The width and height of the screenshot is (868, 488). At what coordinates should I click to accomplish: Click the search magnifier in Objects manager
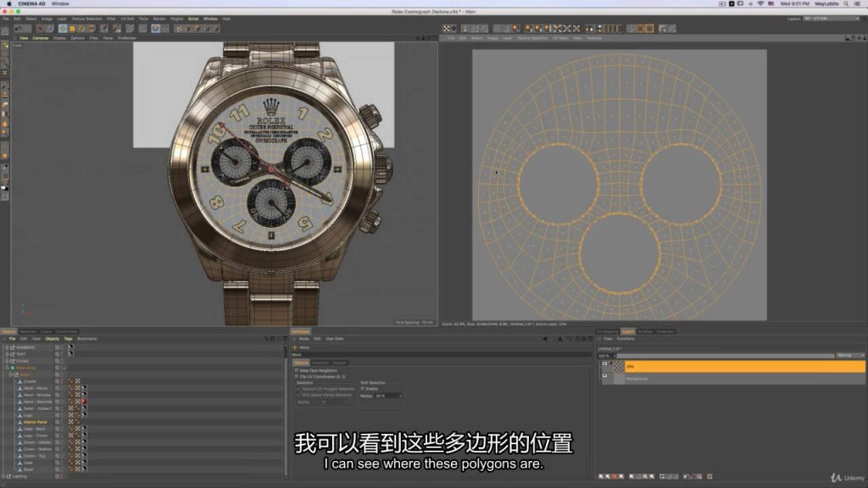click(266, 339)
